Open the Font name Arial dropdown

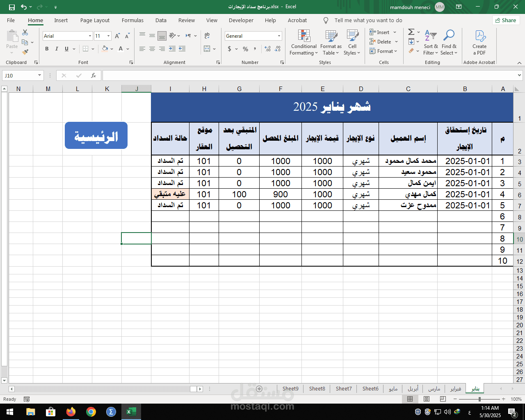[90, 36]
